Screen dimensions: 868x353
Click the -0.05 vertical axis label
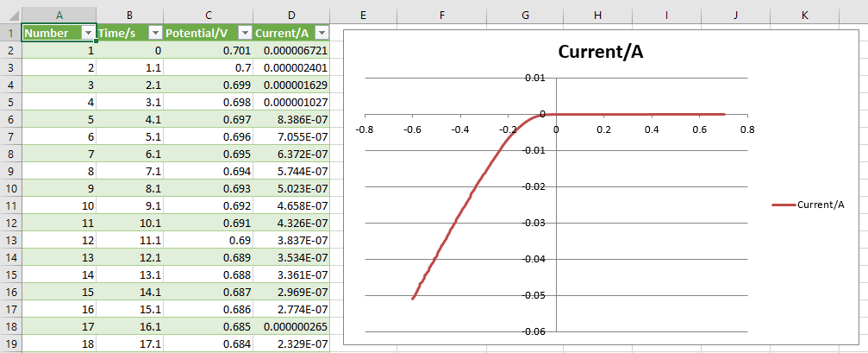[x=534, y=295]
